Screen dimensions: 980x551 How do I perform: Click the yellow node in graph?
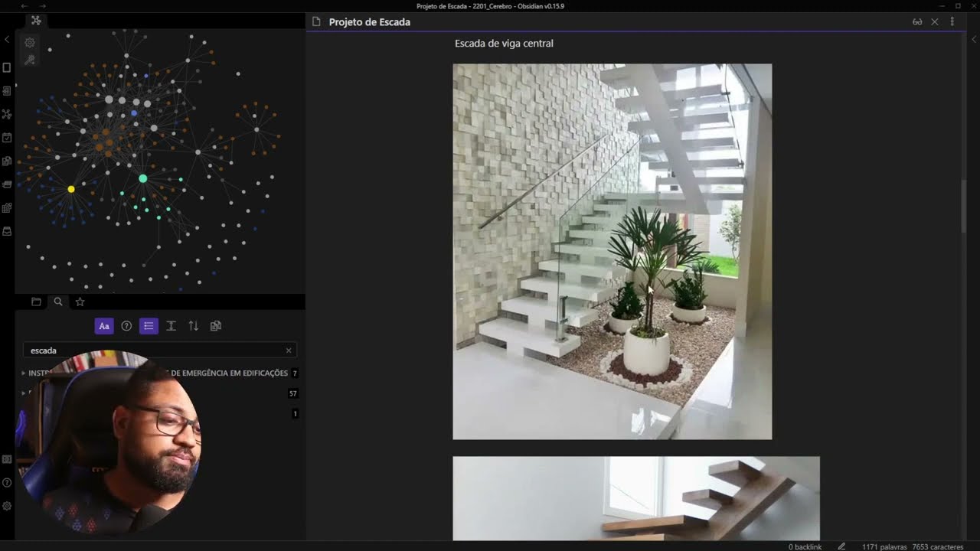click(71, 189)
